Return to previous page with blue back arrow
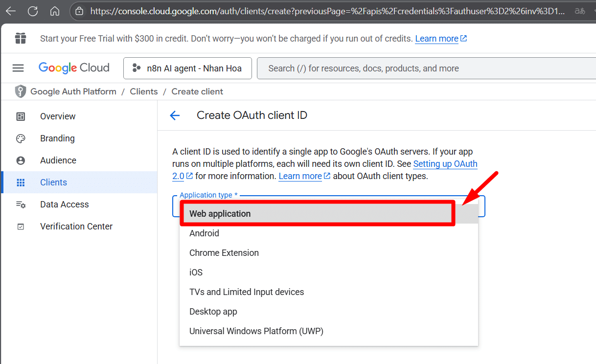 (x=175, y=115)
